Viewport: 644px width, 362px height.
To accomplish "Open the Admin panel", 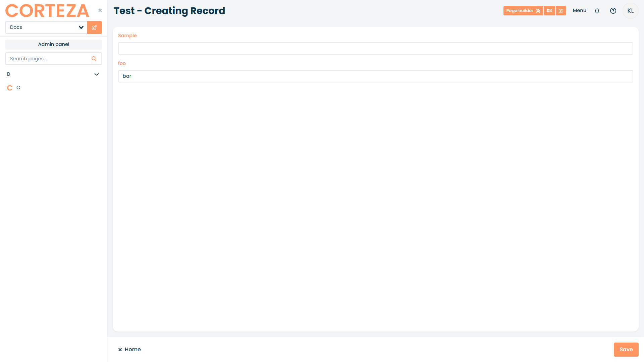I will [x=54, y=44].
